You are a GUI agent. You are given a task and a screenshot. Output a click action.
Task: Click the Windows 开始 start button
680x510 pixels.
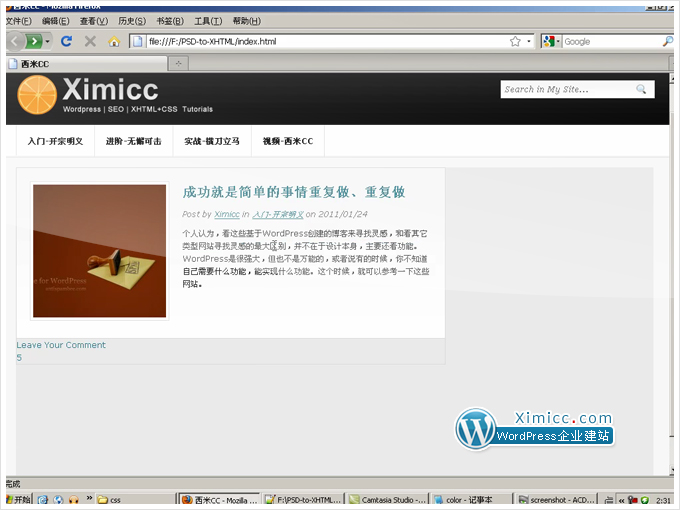tap(19, 500)
